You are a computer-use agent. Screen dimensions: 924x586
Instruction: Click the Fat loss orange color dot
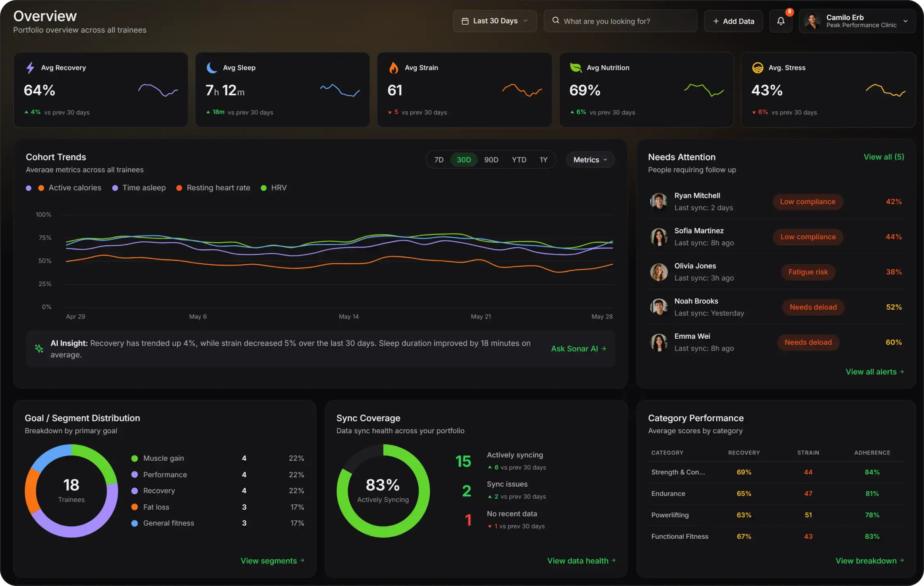click(x=135, y=507)
